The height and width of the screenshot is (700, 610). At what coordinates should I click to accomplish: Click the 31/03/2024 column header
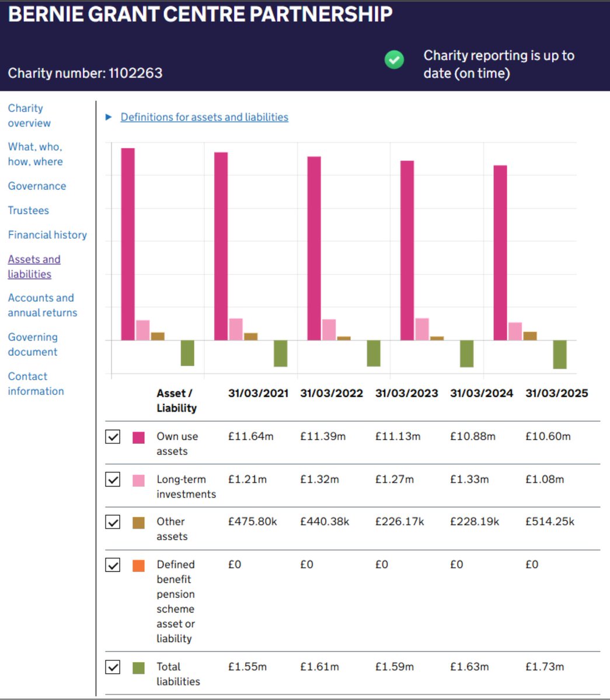click(x=482, y=393)
